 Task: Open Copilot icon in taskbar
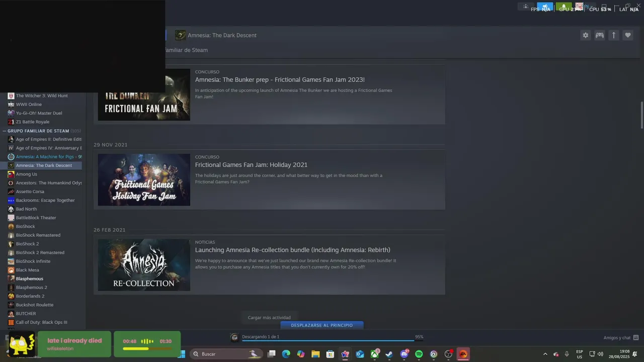click(x=301, y=354)
